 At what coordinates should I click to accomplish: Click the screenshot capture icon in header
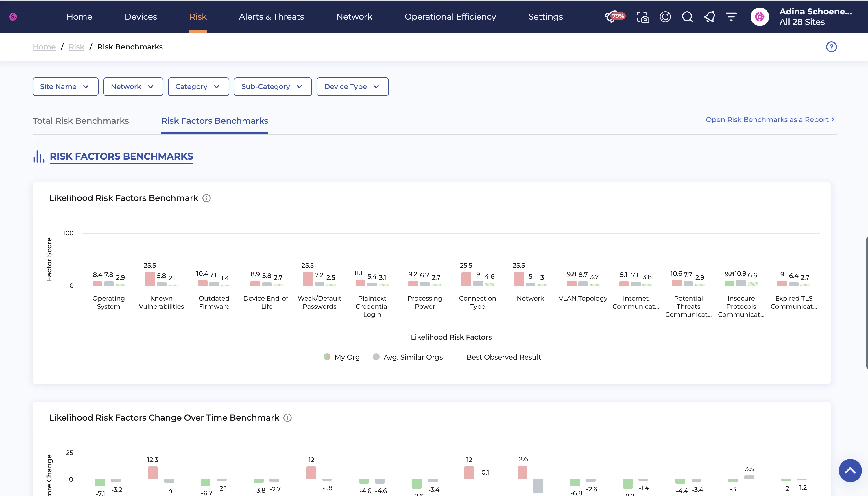click(x=642, y=17)
